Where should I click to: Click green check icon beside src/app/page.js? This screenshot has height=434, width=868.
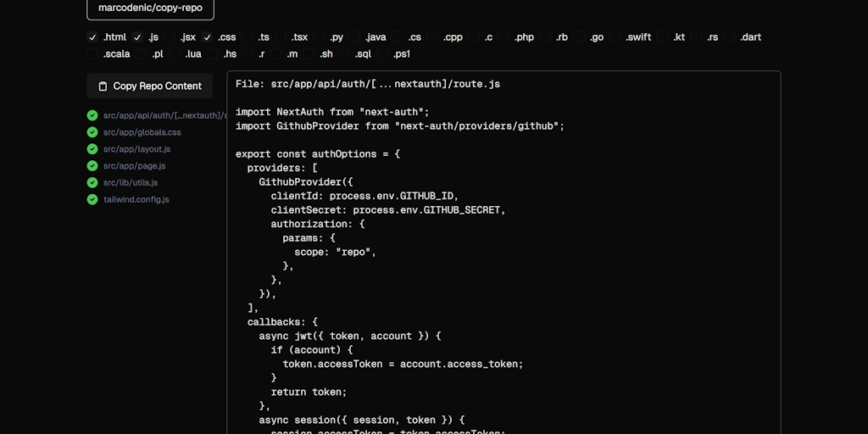92,166
